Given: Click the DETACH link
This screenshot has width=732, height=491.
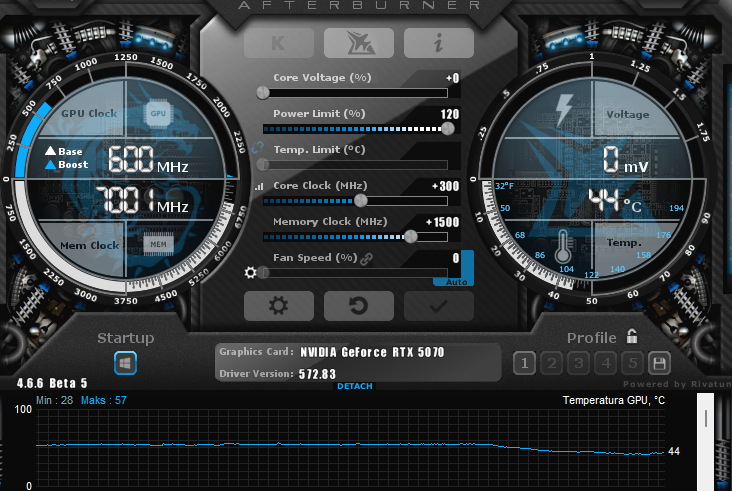Looking at the screenshot, I should tap(354, 386).
